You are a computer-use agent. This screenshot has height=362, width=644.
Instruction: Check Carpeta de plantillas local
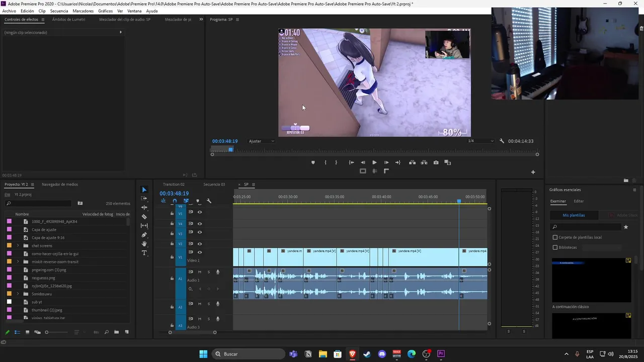[555, 237]
